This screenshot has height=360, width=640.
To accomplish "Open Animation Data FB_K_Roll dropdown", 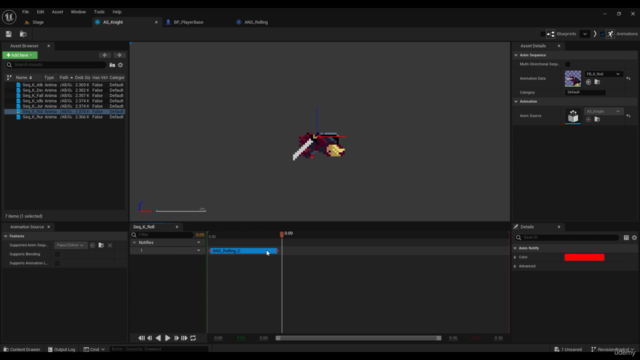I will [x=603, y=74].
